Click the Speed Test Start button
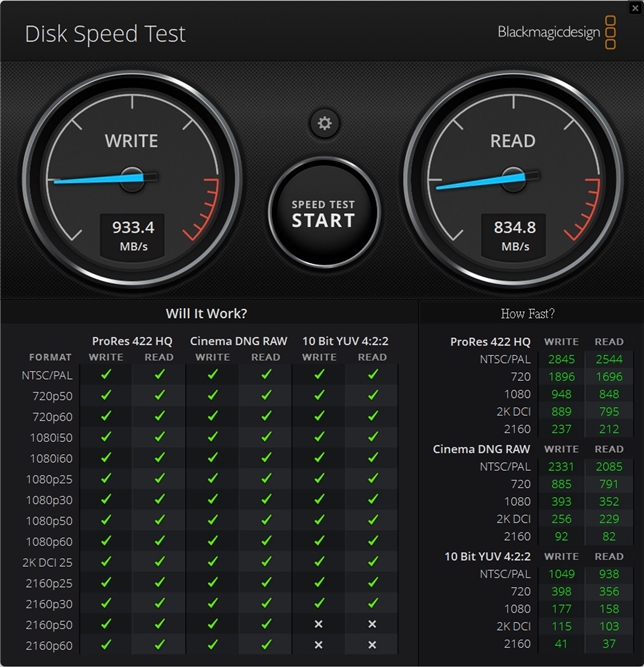Image resolution: width=644 pixels, height=667 pixels. pyautogui.click(x=324, y=213)
